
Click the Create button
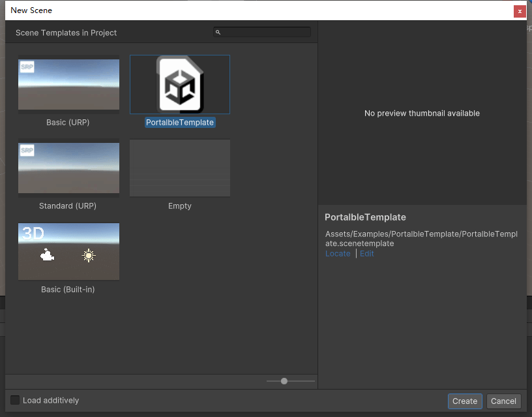[465, 401]
